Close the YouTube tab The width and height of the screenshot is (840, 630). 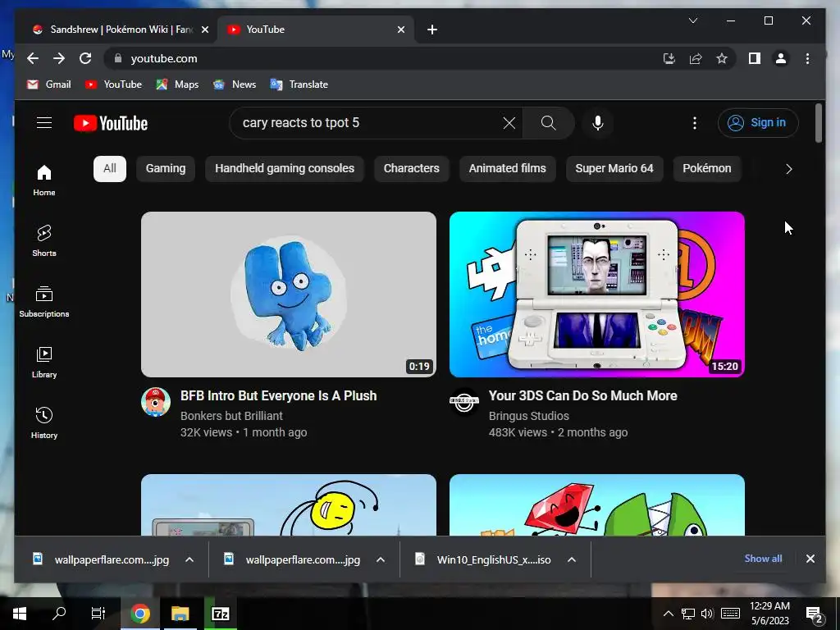pyautogui.click(x=400, y=30)
